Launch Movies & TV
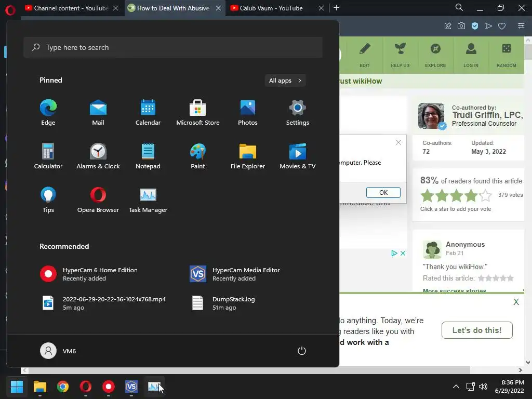 click(x=298, y=156)
